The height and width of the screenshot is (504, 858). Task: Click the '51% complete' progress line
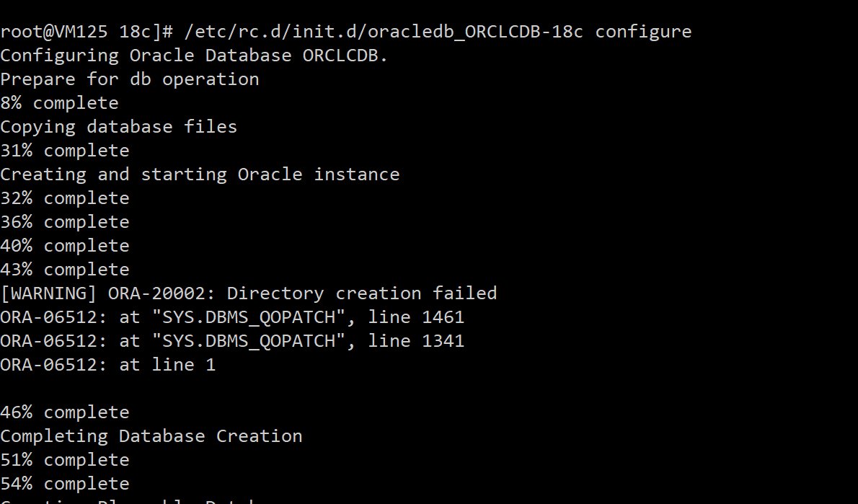click(x=65, y=460)
